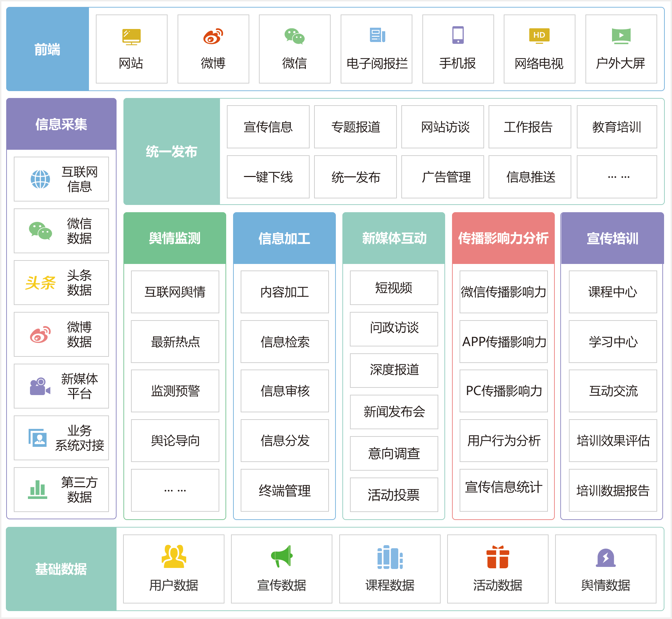Viewport: 672px width, 619px height.
Task: Click the Toutiao data logo icon
Action: [x=40, y=283]
